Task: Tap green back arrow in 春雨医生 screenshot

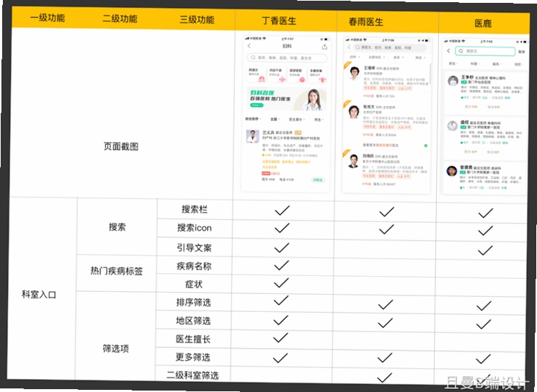Action: (349, 47)
